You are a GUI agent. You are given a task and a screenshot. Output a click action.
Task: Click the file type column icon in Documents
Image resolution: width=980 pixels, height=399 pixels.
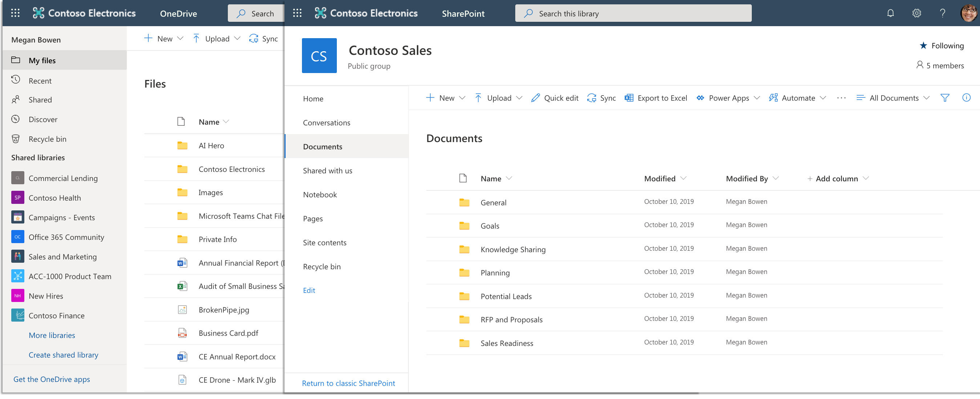pos(463,178)
